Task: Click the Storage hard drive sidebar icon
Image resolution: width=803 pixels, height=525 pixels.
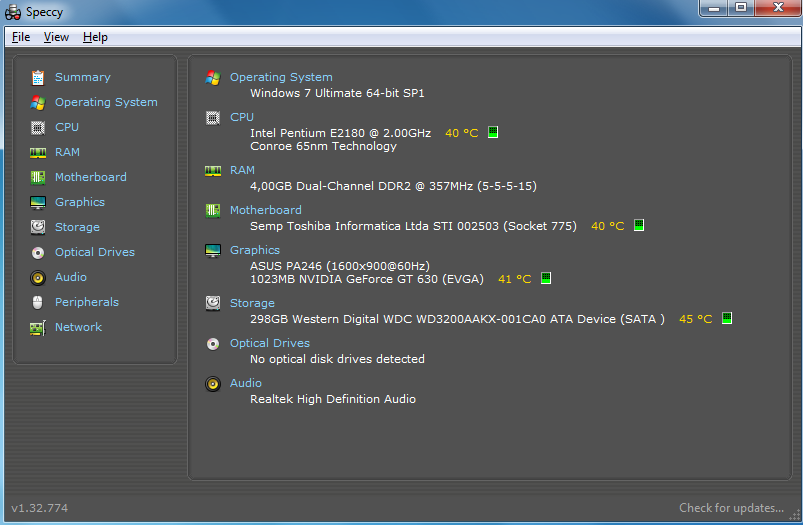Action: pyautogui.click(x=38, y=227)
